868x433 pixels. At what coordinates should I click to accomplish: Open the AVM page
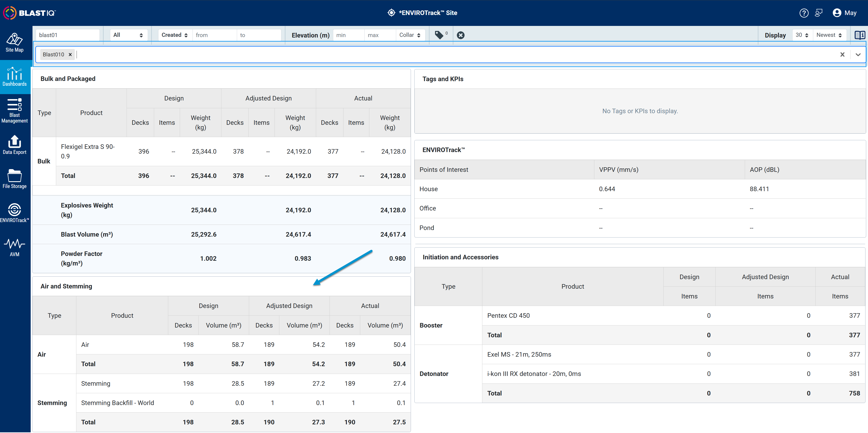(x=15, y=247)
